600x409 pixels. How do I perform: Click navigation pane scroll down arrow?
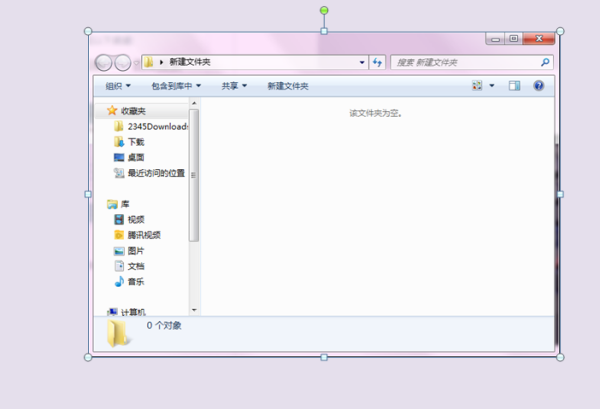pyautogui.click(x=194, y=310)
